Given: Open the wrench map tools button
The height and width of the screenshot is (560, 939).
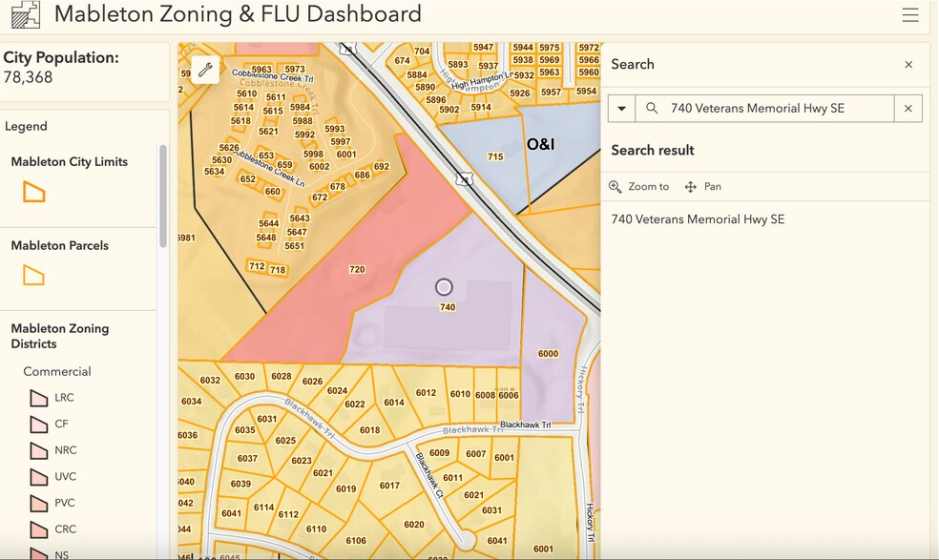Looking at the screenshot, I should click(205, 70).
